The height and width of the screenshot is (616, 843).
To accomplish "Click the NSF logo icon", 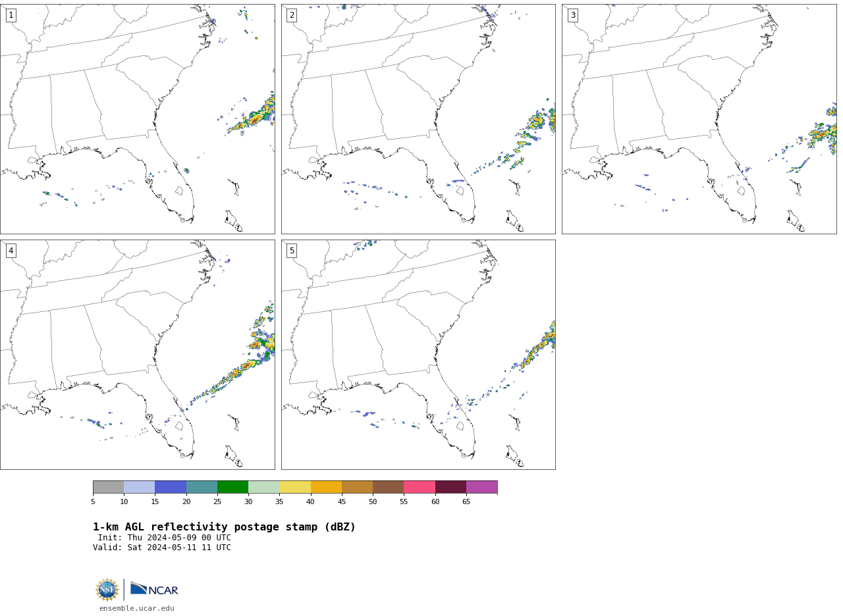I will tap(107, 590).
